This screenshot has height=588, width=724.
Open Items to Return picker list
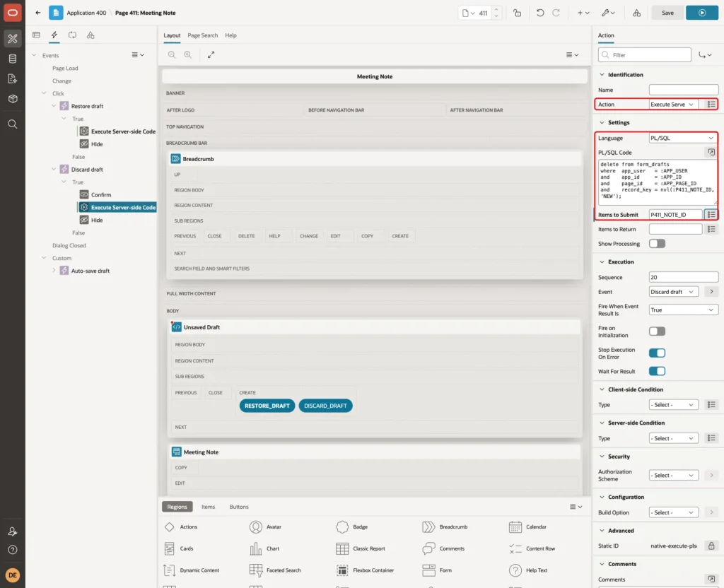point(711,229)
